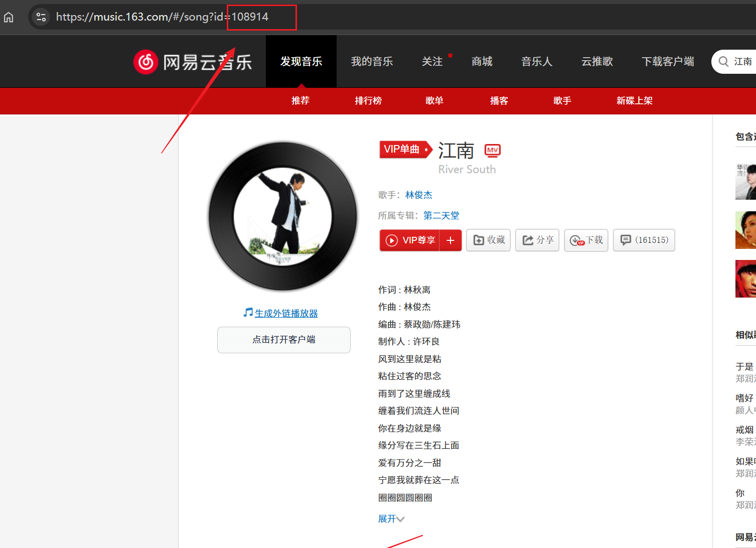
Task: Open similar song 于是
Action: point(744,366)
